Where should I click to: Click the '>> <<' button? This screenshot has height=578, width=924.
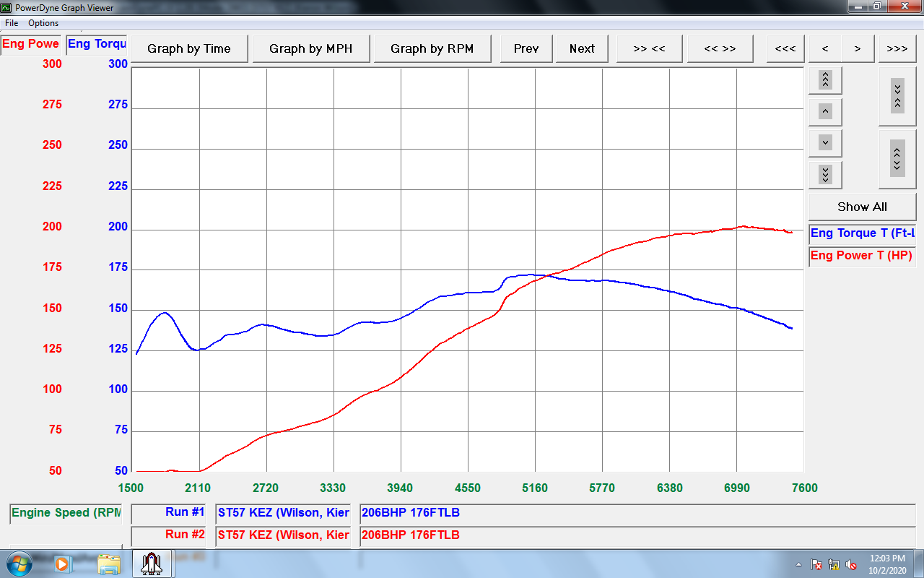pos(649,48)
